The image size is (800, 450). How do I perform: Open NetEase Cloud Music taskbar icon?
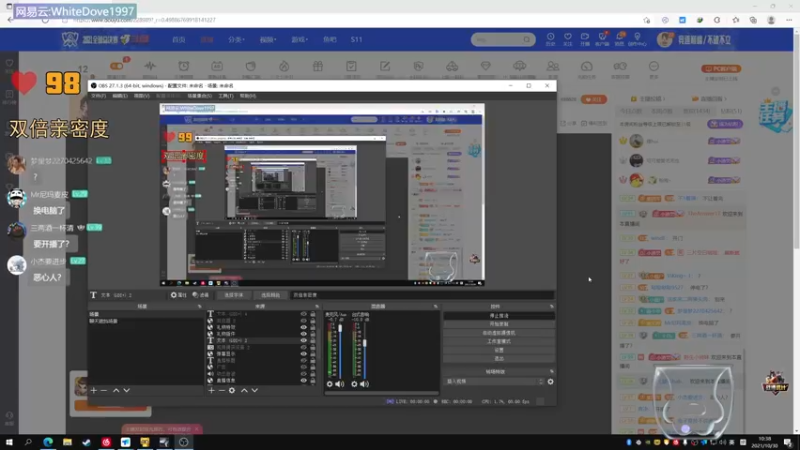[x=106, y=442]
